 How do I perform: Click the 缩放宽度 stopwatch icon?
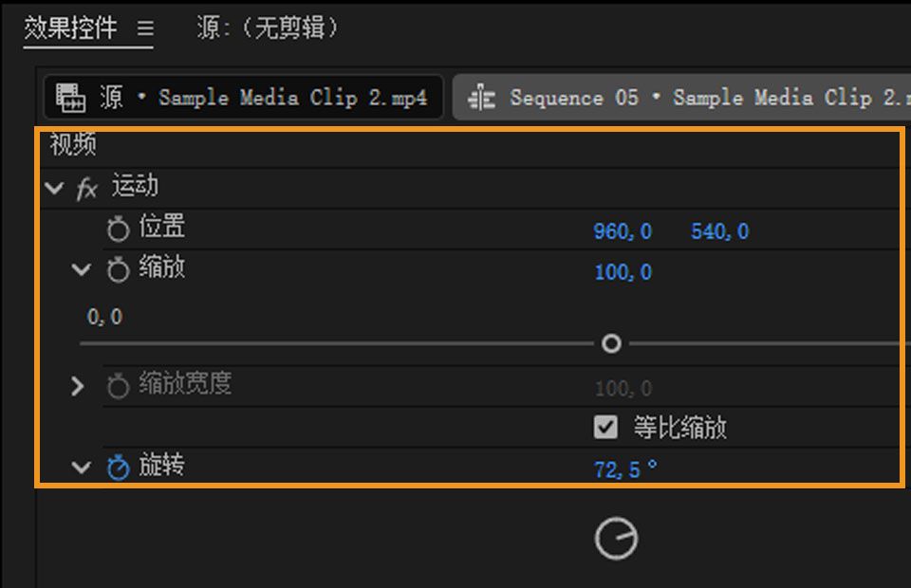coord(118,386)
